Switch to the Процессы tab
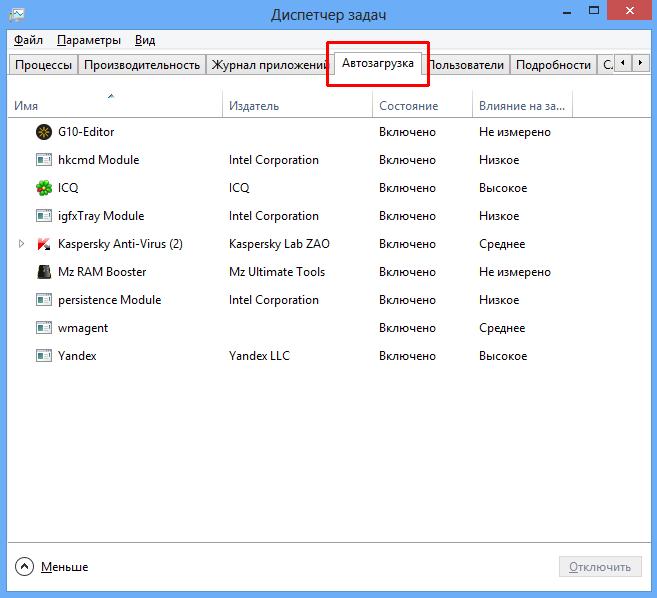 [43, 65]
